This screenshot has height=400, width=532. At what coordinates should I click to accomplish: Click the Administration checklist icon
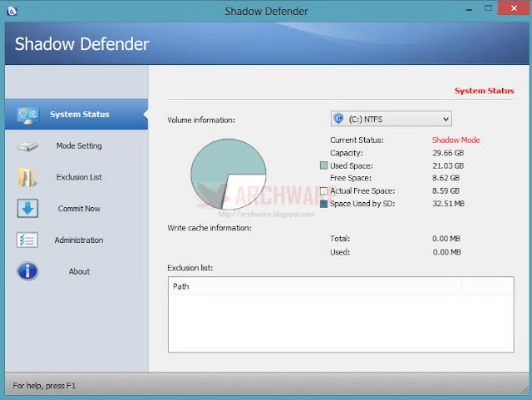(27, 240)
